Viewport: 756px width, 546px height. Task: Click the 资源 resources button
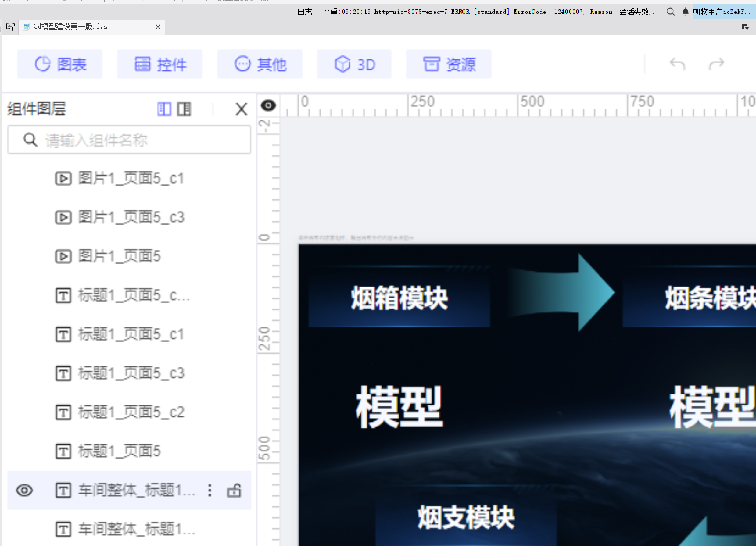coord(448,64)
